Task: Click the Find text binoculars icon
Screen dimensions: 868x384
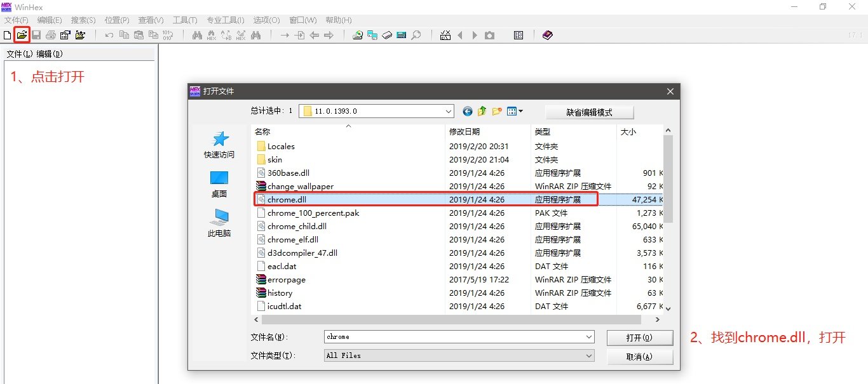Action: [x=197, y=35]
